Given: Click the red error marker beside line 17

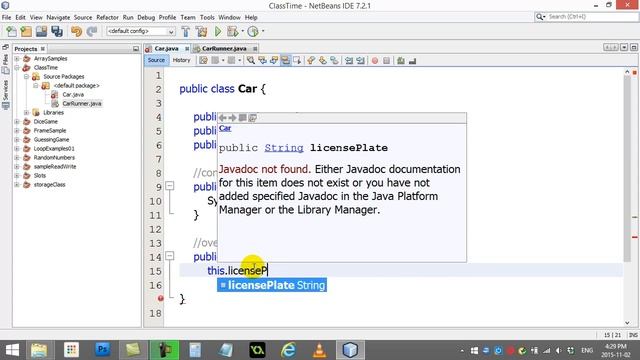Looking at the screenshot, I should (x=160, y=298).
